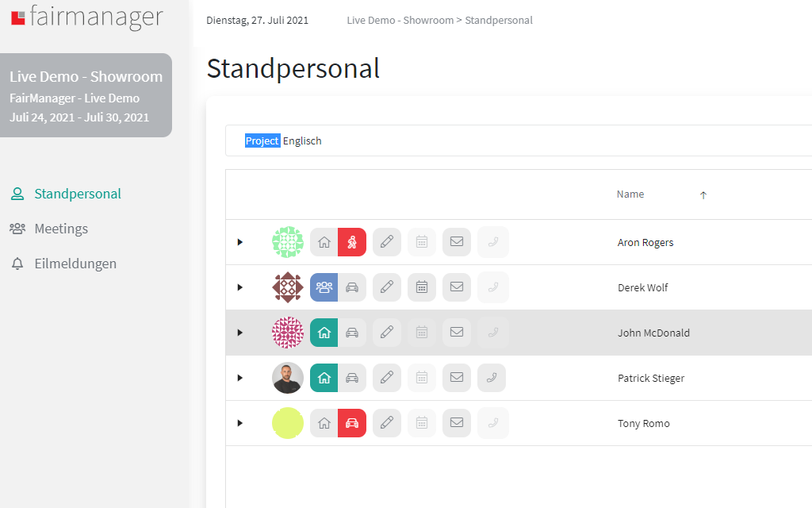Click the meeting group icon for Derek Wolf
This screenshot has height=508, width=812.
(x=324, y=287)
